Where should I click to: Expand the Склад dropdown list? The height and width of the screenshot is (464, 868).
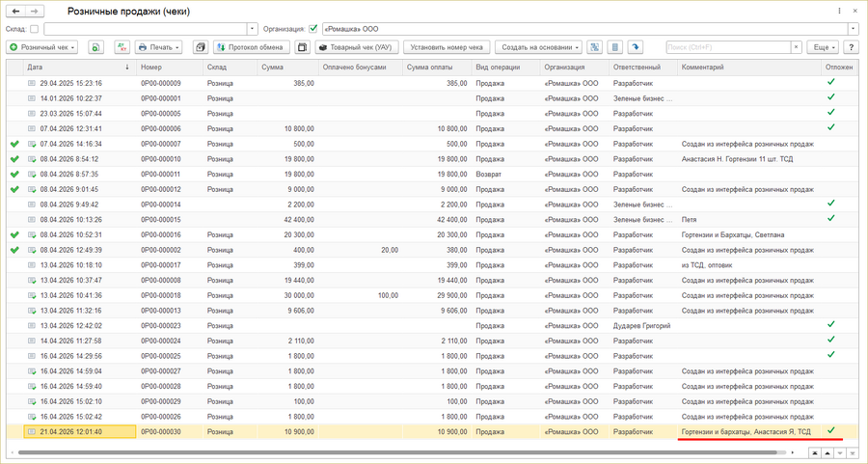click(x=253, y=29)
